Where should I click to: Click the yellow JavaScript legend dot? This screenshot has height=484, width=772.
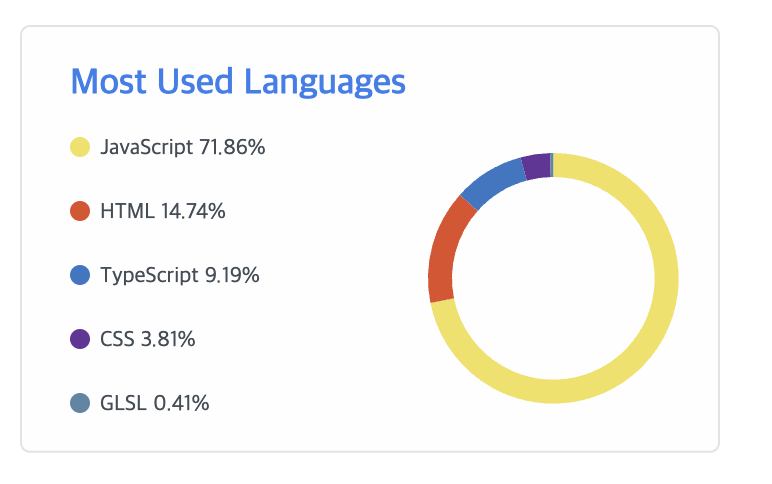pos(81,148)
